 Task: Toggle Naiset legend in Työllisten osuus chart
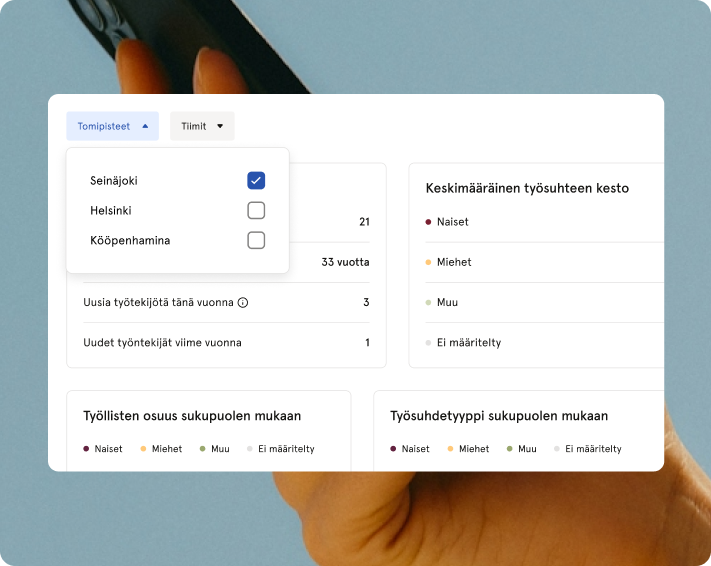coord(102,449)
